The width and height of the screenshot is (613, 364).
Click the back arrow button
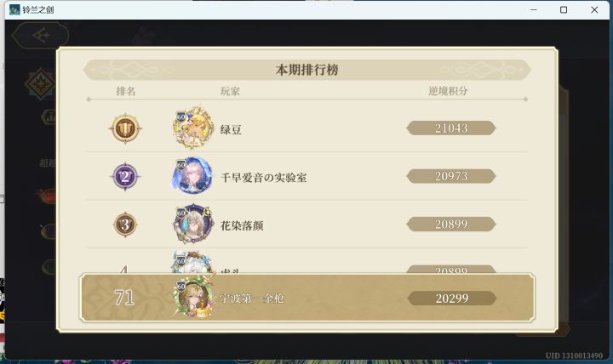41,36
